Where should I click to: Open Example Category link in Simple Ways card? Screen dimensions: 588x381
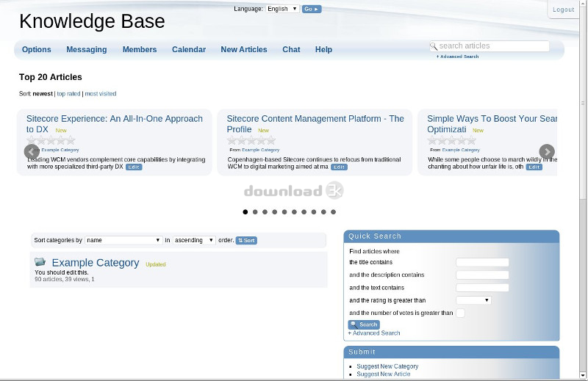(461, 150)
